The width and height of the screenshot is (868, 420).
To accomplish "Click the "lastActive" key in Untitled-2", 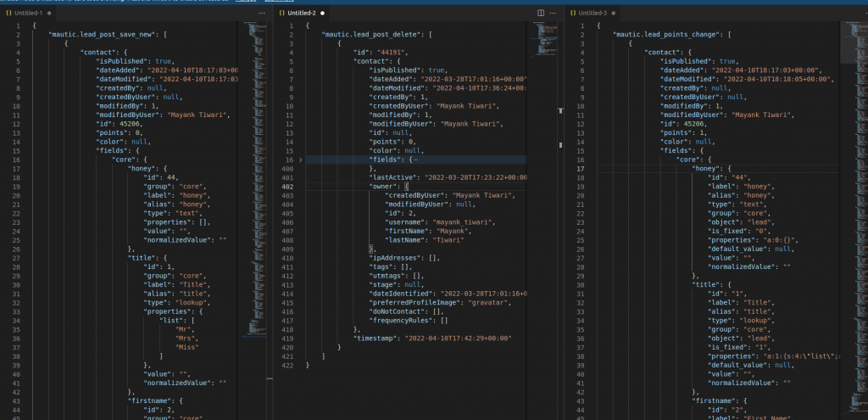I will [x=393, y=177].
